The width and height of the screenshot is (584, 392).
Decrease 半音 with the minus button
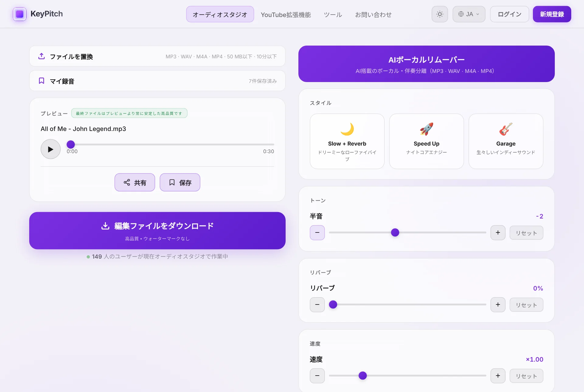(317, 233)
